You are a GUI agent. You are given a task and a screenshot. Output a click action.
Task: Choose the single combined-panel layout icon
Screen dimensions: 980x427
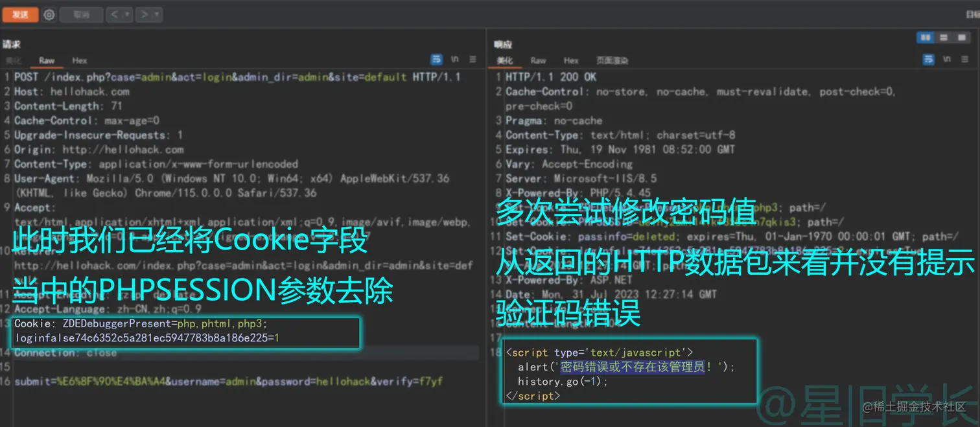pos(961,38)
